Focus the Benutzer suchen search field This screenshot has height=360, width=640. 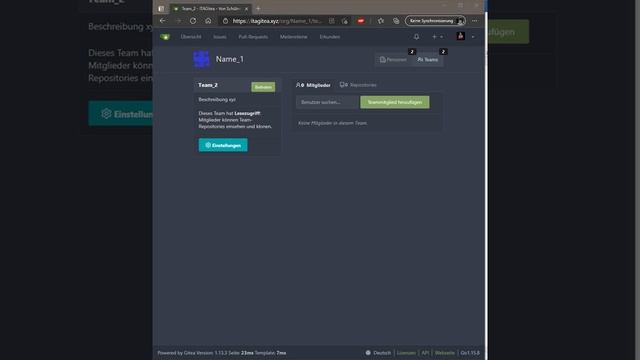point(327,102)
